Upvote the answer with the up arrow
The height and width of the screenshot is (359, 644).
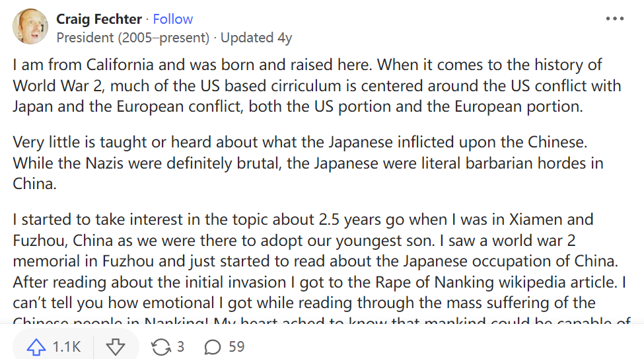(x=36, y=346)
